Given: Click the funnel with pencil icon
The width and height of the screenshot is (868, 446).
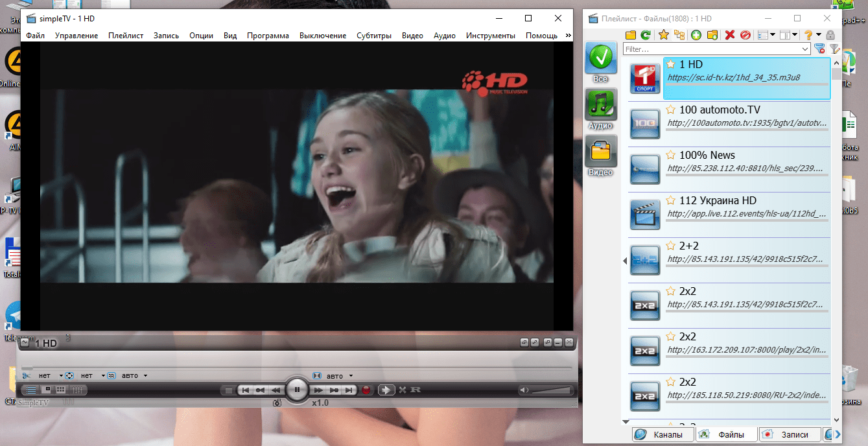Looking at the screenshot, I should (834, 49).
